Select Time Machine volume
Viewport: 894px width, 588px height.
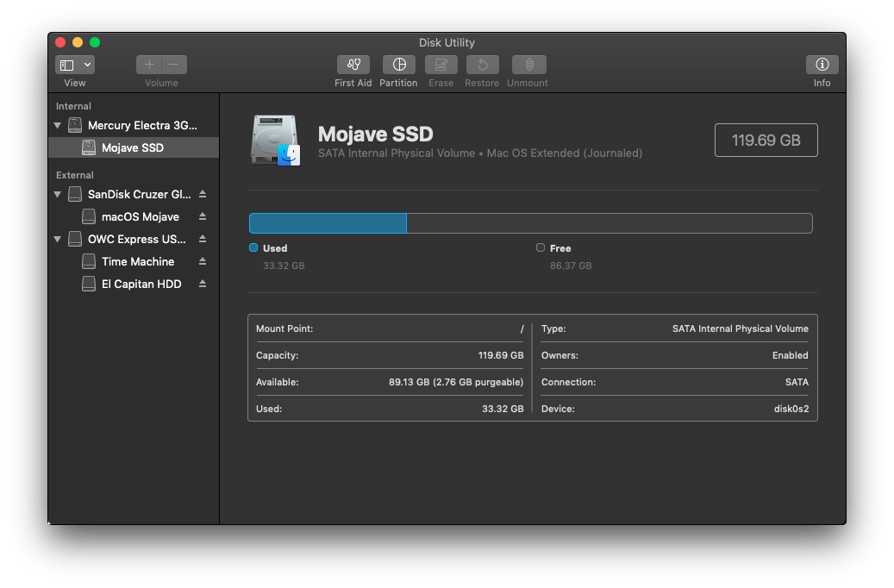(134, 262)
